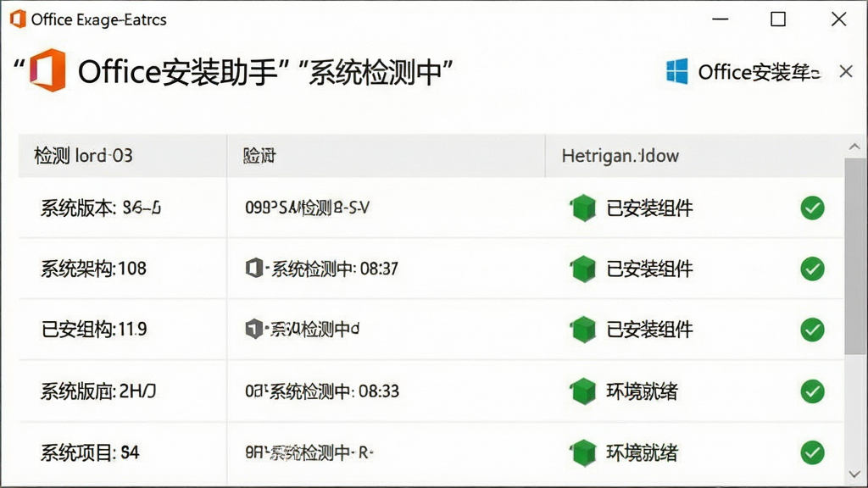This screenshot has width=868, height=488.
Task: Click scrollbar up arrow
Action: (854, 147)
